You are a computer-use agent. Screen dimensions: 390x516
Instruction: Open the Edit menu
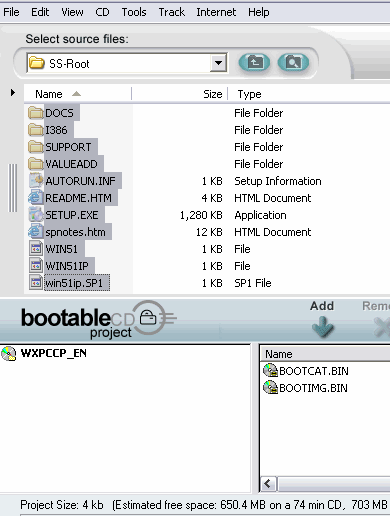(40, 12)
